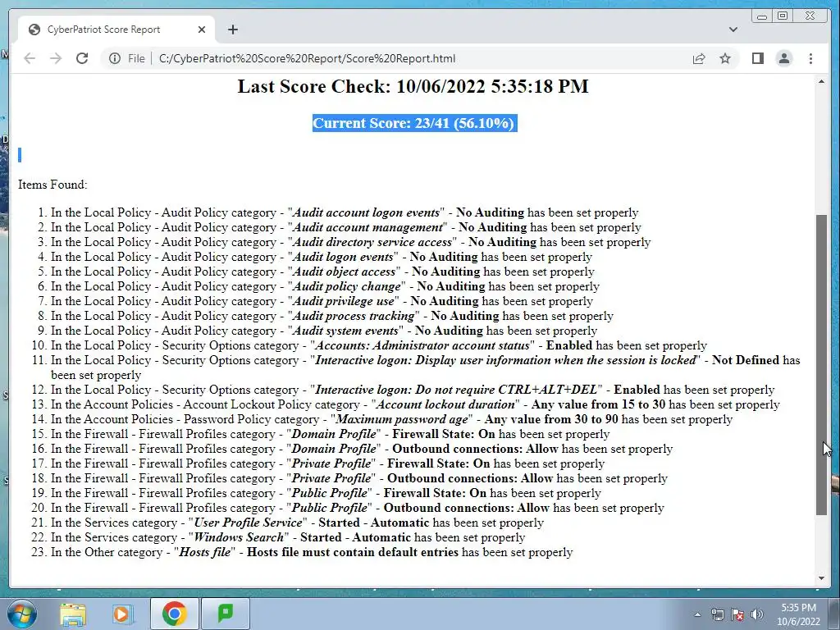Viewport: 840px width, 630px height.
Task: Click the Hosts file item
Action: [x=312, y=552]
